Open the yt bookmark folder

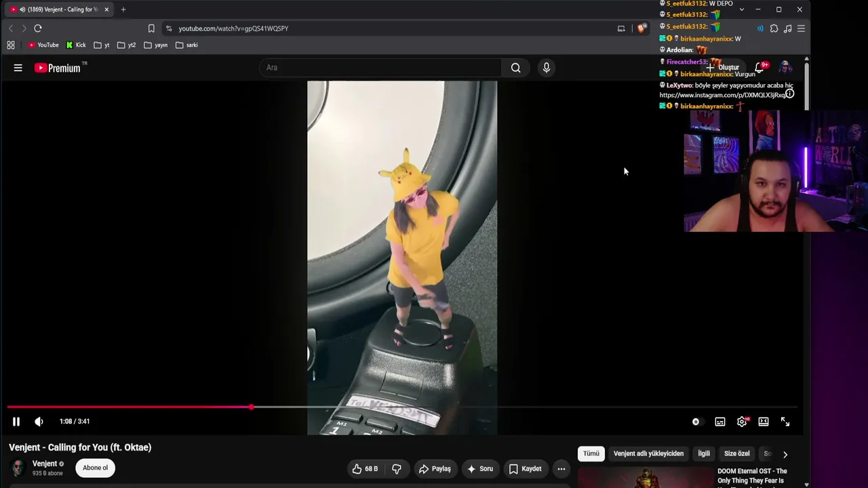point(102,45)
